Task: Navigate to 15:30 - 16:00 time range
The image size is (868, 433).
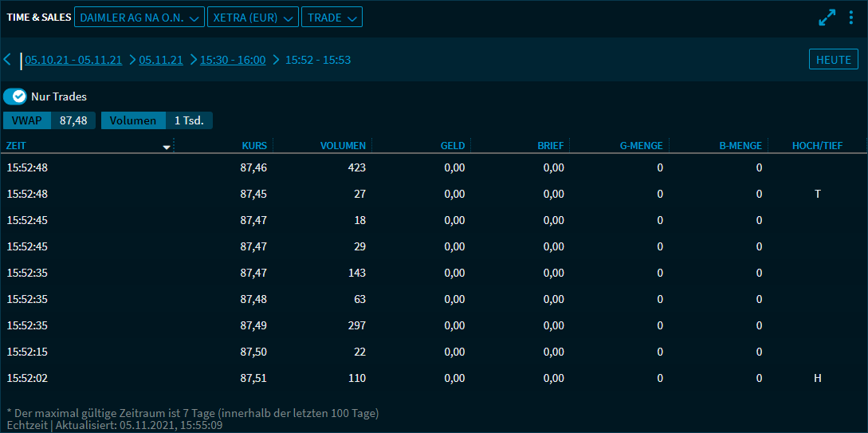Action: tap(233, 60)
